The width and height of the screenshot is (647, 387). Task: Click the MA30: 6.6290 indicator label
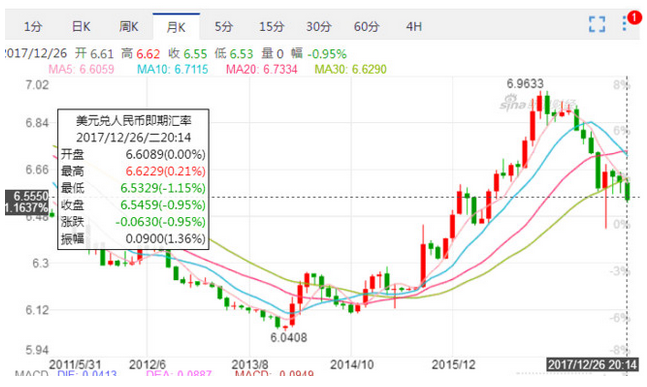click(x=351, y=69)
